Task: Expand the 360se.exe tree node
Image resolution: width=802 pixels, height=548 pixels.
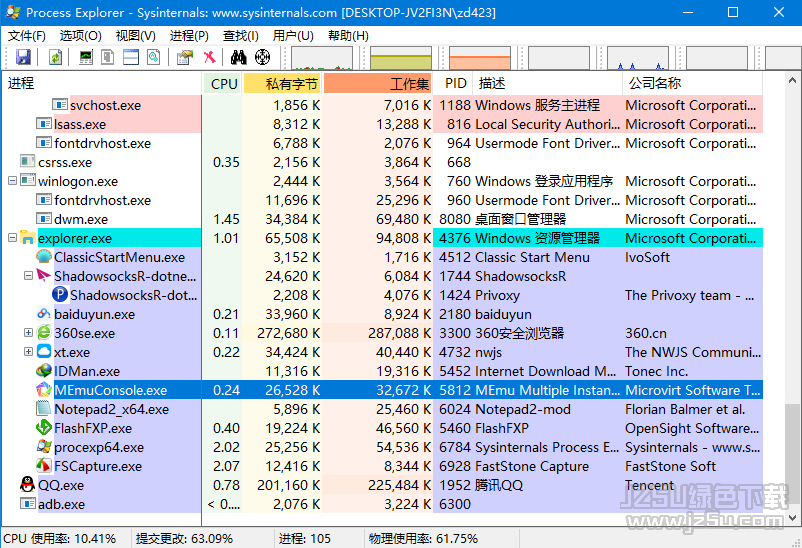Action: click(29, 333)
